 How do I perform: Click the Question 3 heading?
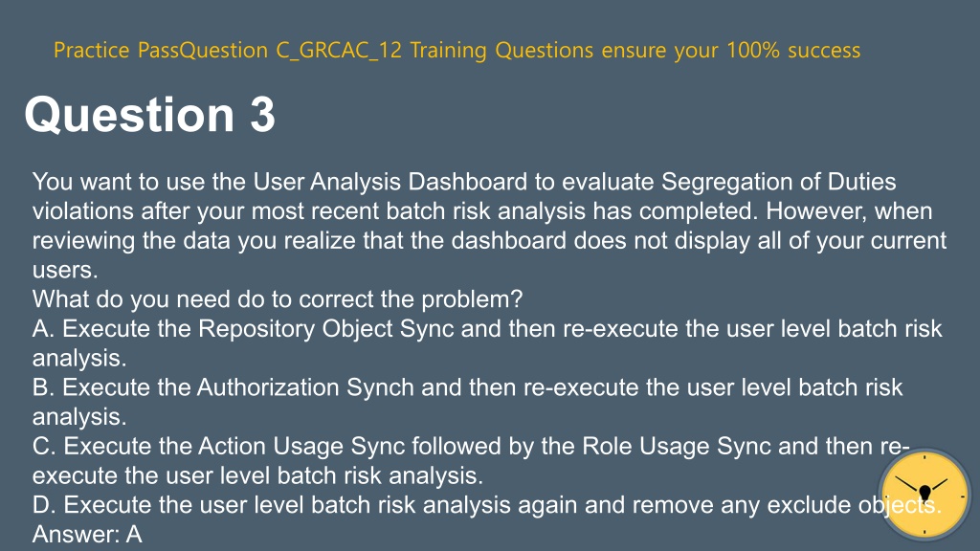[x=150, y=115]
